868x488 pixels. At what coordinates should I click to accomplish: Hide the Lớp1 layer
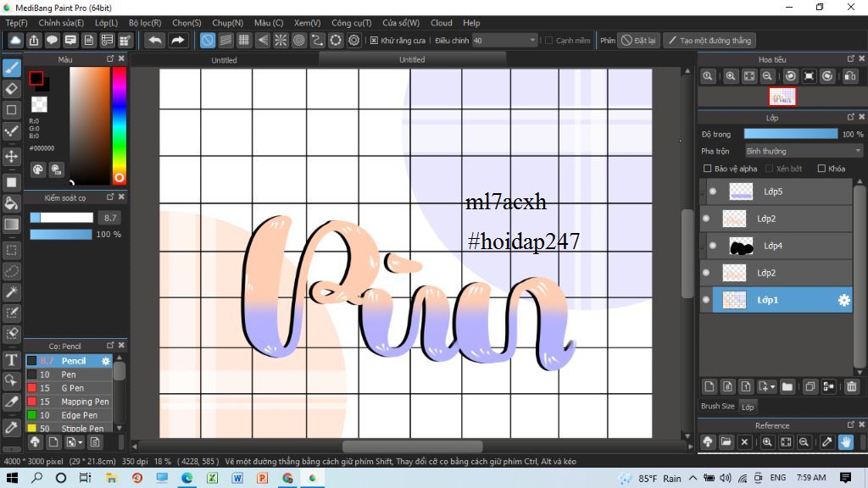point(706,300)
